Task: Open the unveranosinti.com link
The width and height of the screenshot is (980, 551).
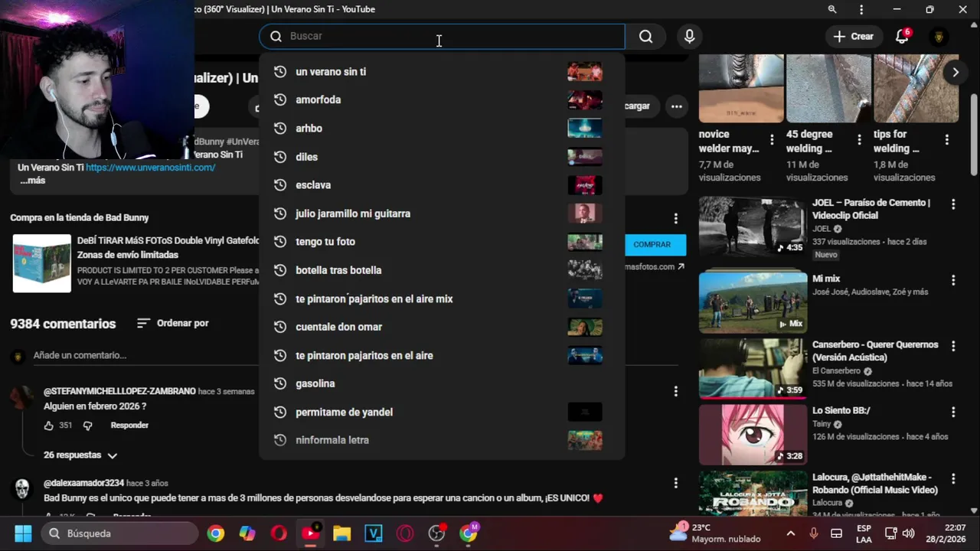Action: click(150, 168)
